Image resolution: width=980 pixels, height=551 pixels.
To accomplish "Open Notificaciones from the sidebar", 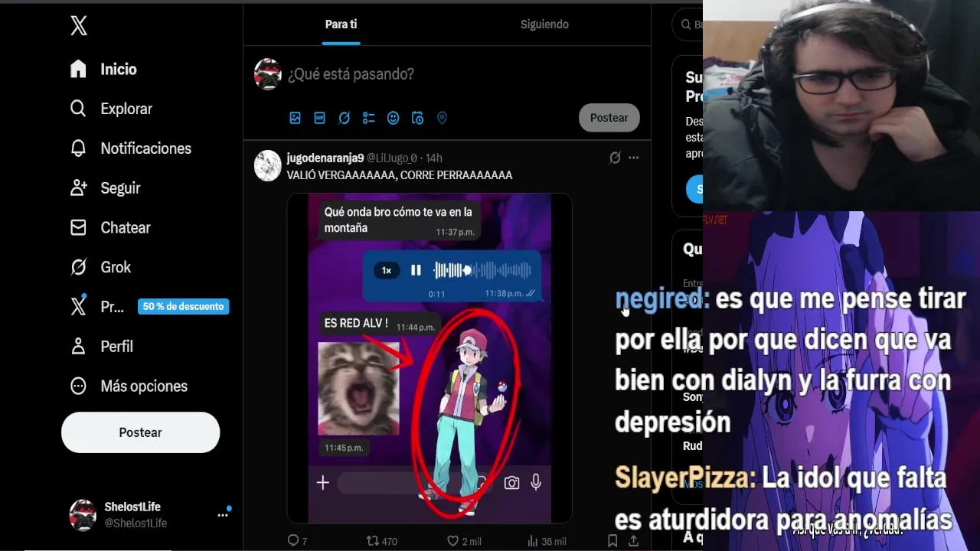I will tap(130, 148).
